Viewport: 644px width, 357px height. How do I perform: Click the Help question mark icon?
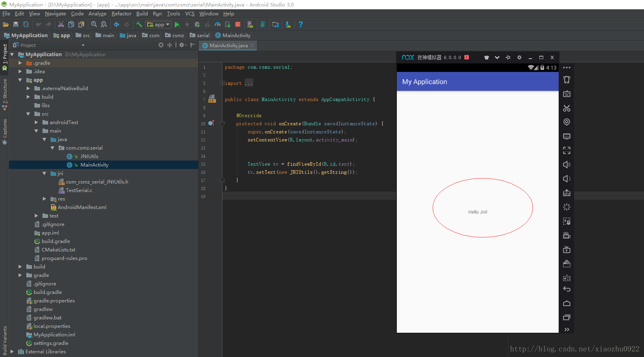click(301, 25)
